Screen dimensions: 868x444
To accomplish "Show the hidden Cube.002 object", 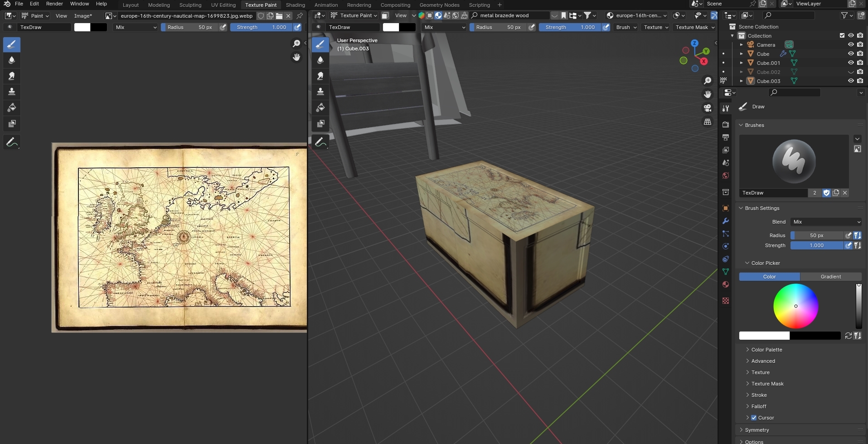I will (851, 72).
